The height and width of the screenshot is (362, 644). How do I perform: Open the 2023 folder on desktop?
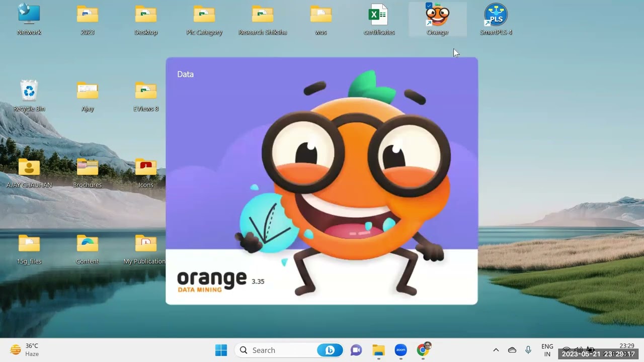click(88, 20)
